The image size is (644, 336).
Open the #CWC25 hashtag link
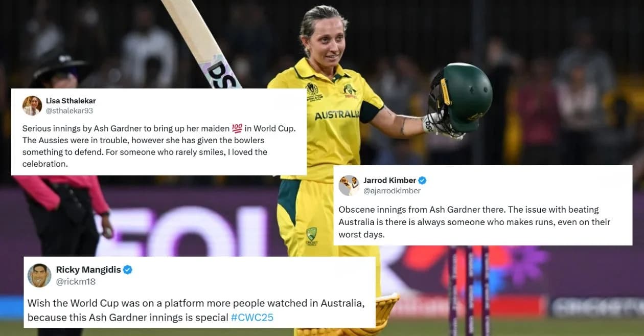(252, 317)
